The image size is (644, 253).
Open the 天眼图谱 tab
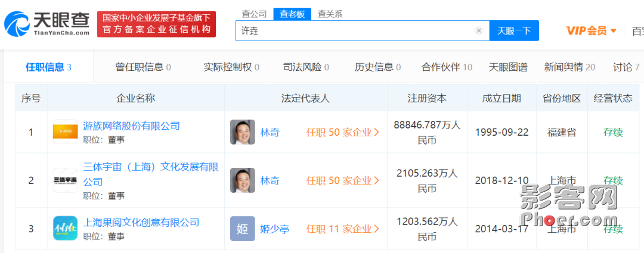click(x=508, y=67)
